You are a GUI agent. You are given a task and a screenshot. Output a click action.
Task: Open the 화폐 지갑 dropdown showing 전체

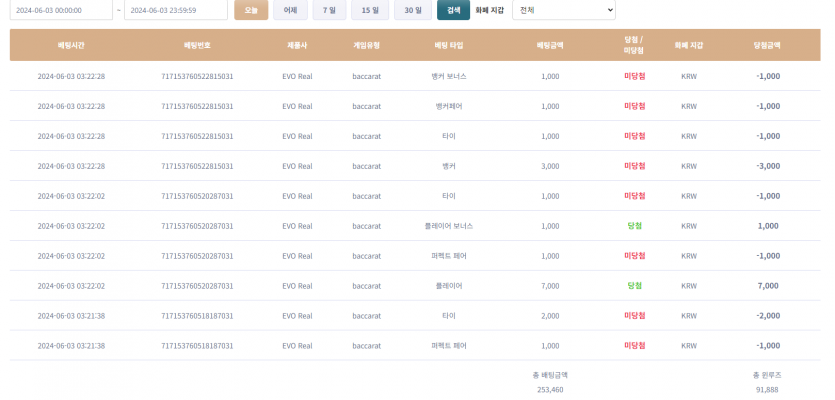pos(563,10)
